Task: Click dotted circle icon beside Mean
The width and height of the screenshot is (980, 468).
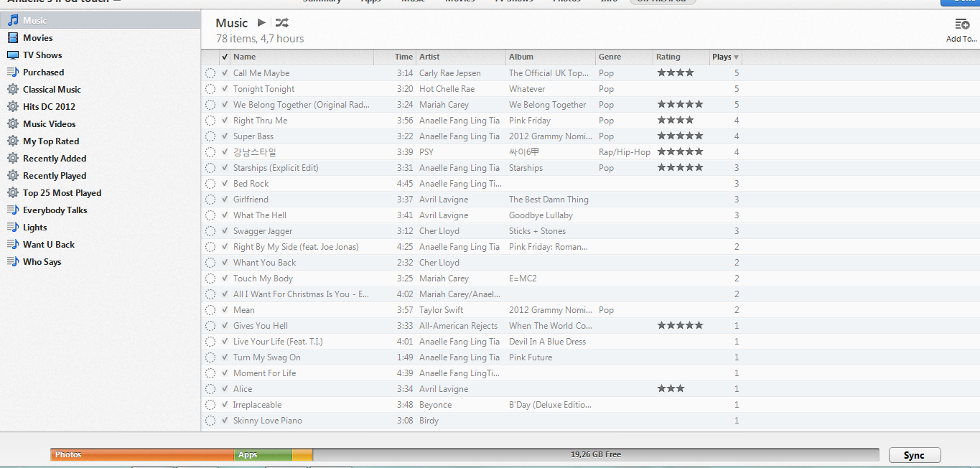Action: tap(210, 310)
